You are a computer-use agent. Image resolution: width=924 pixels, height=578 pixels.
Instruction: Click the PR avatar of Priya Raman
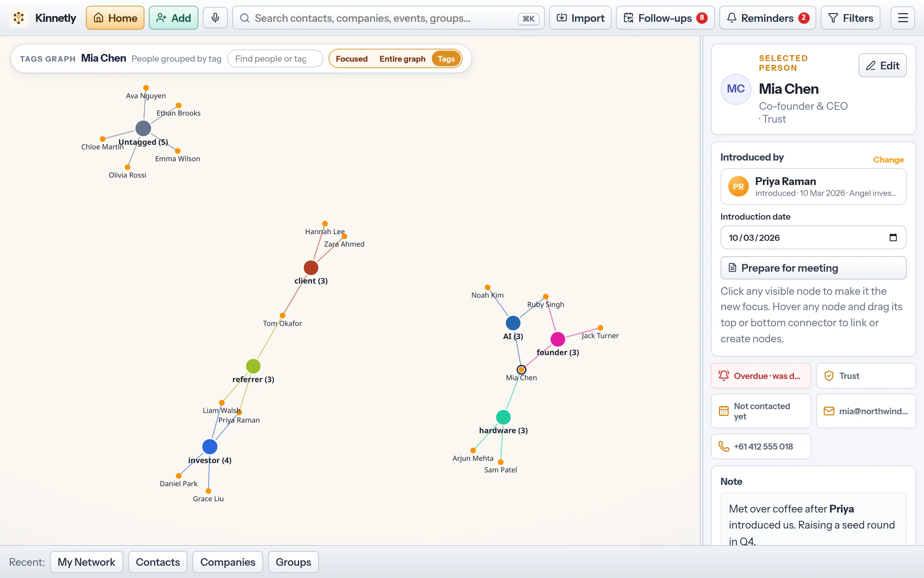point(738,187)
